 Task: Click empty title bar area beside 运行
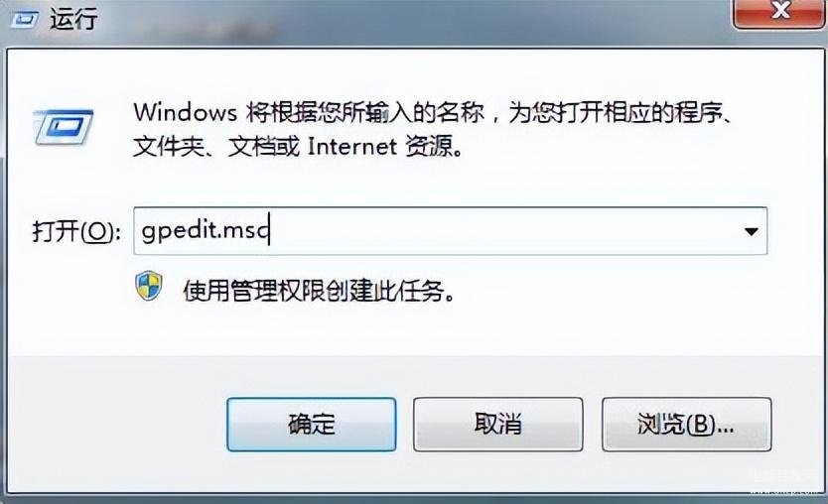(x=412, y=21)
